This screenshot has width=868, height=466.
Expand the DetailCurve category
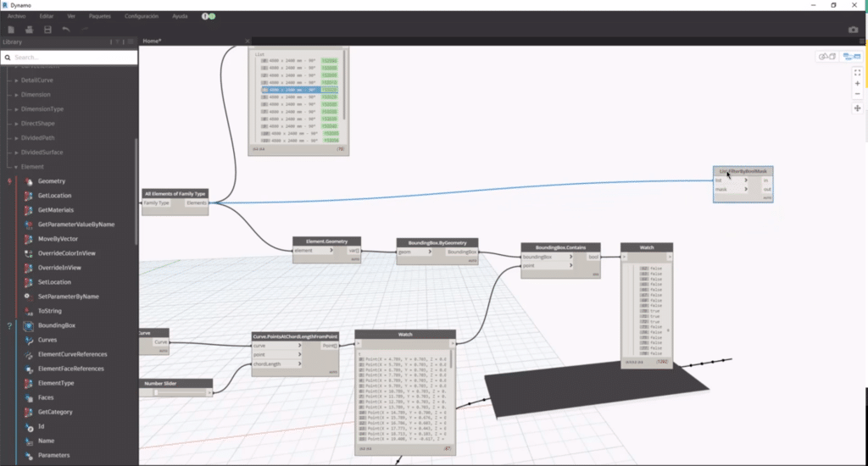point(17,80)
